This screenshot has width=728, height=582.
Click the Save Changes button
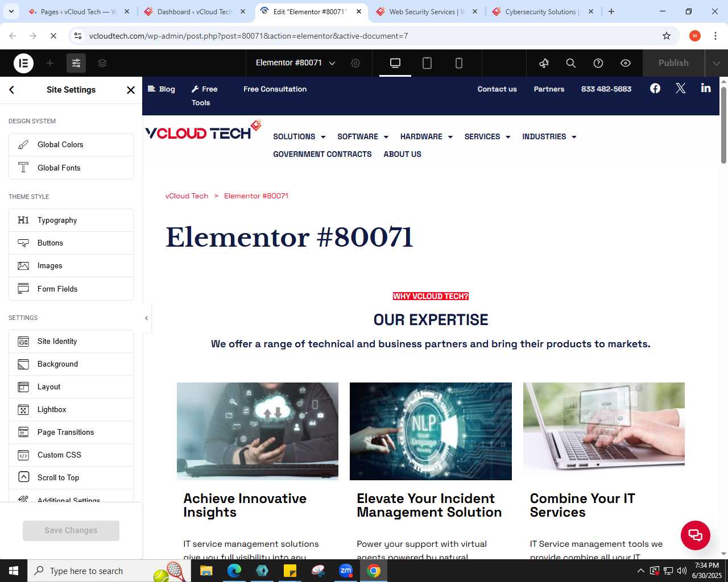tap(71, 530)
